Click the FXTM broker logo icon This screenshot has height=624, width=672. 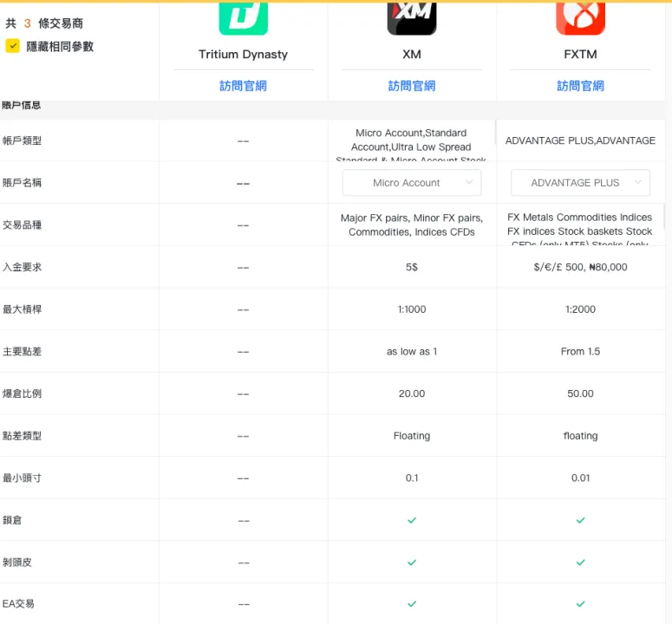[x=580, y=18]
